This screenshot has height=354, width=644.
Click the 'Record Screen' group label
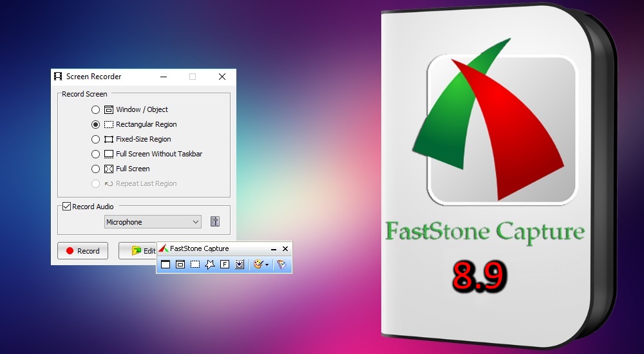point(84,94)
